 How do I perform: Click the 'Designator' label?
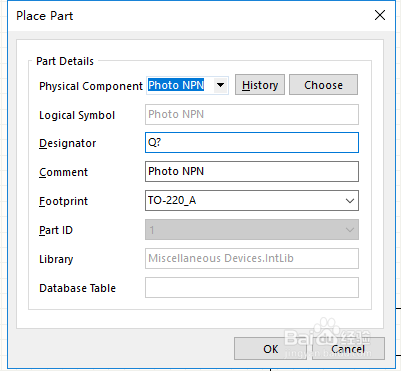(x=68, y=143)
